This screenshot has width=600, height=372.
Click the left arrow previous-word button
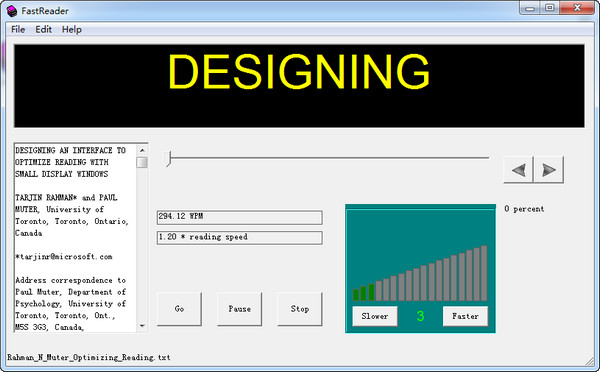[x=518, y=170]
